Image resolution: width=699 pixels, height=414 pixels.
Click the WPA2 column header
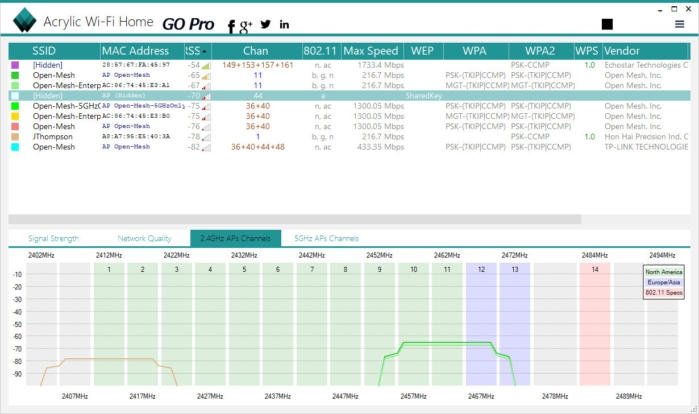(x=540, y=51)
